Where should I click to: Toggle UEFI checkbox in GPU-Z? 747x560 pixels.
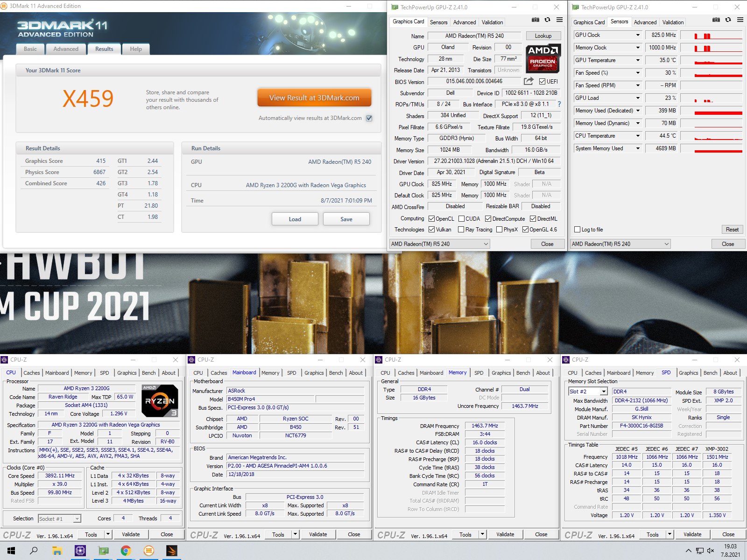[542, 82]
